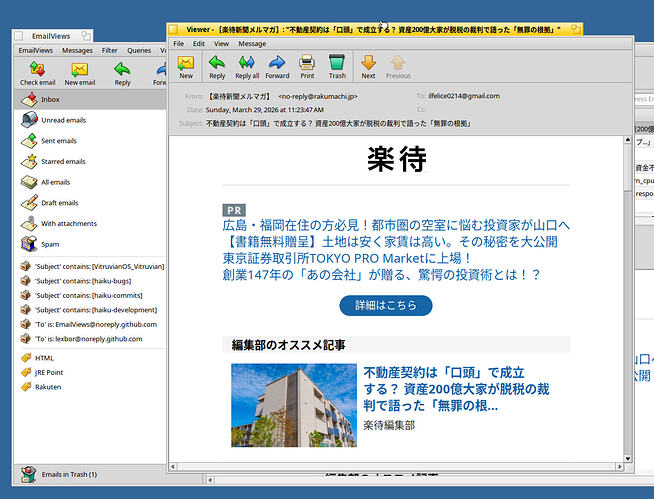Click recipient ilfelice0214@gmail.com
Image resolution: width=654 pixels, height=499 pixels.
pyautogui.click(x=464, y=96)
